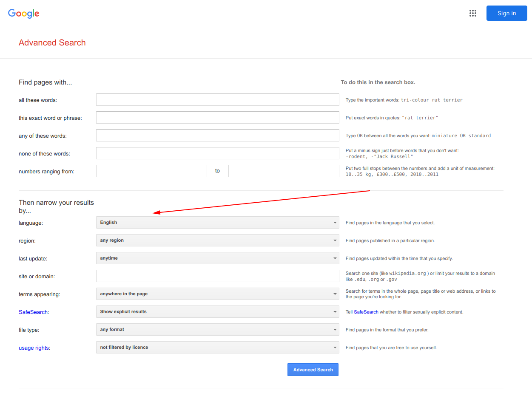The width and height of the screenshot is (532, 393).
Task: Click the 'miniature OR standard' example text
Action: coord(461,136)
